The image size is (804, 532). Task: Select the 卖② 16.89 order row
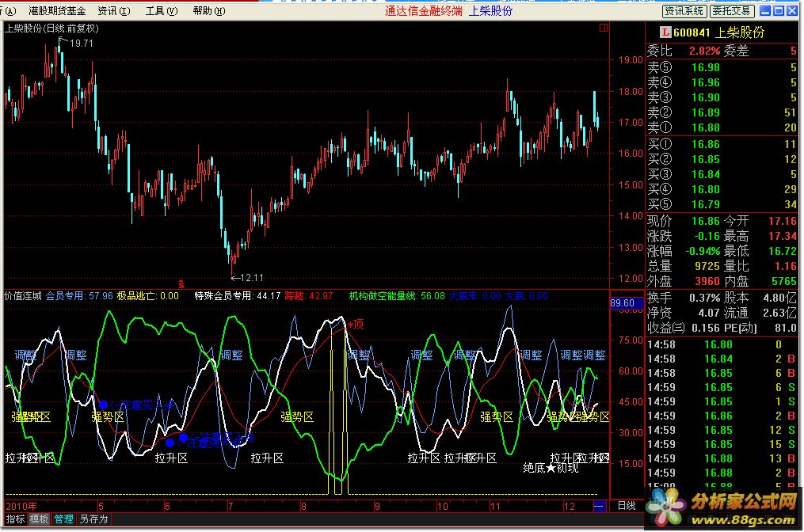click(x=722, y=112)
